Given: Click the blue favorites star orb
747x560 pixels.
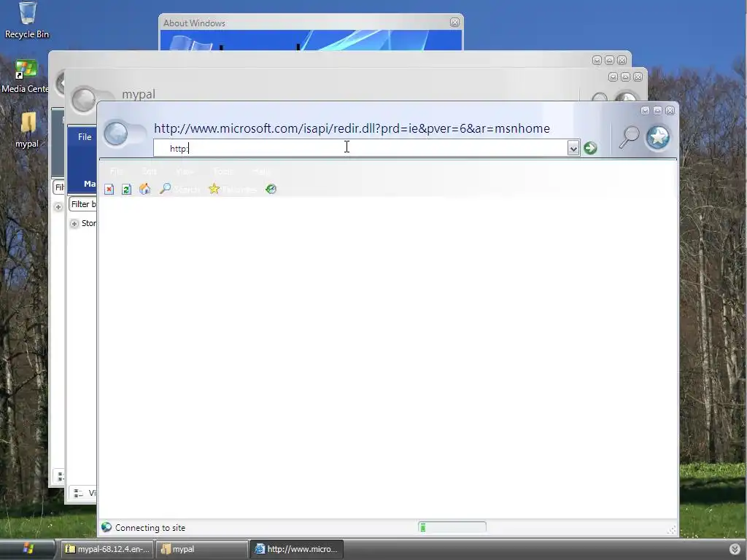Looking at the screenshot, I should coord(658,138).
